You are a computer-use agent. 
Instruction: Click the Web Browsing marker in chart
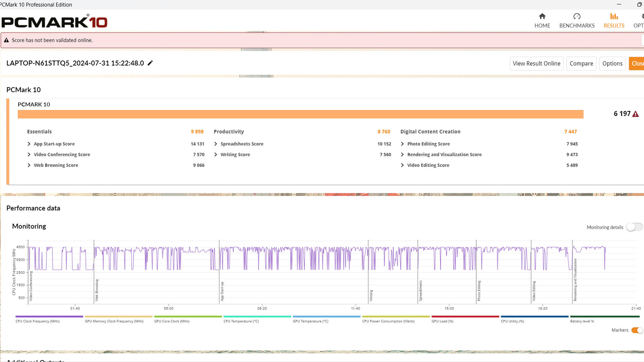click(x=97, y=290)
